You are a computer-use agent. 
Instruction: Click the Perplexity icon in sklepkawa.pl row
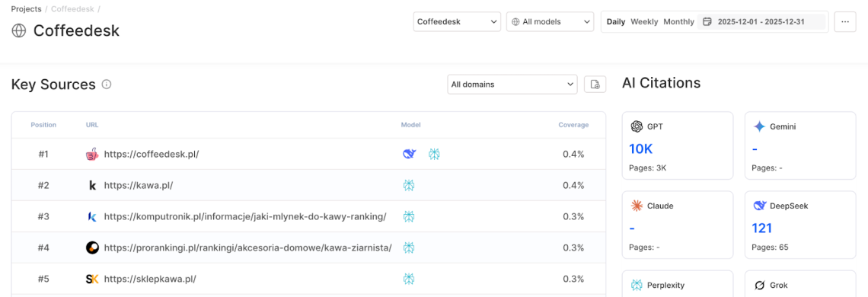(409, 279)
